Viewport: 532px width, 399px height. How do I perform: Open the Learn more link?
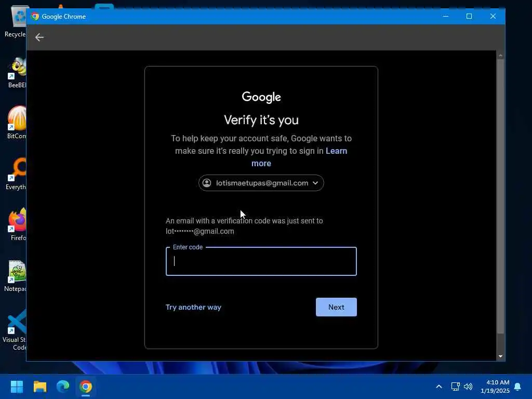299,157
